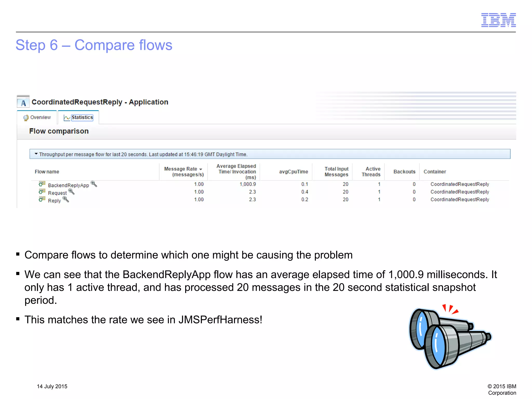Viewport: 532px width, 399px height.
Task: Click Request row's CoordinatedRequestReply container
Action: 460,192
